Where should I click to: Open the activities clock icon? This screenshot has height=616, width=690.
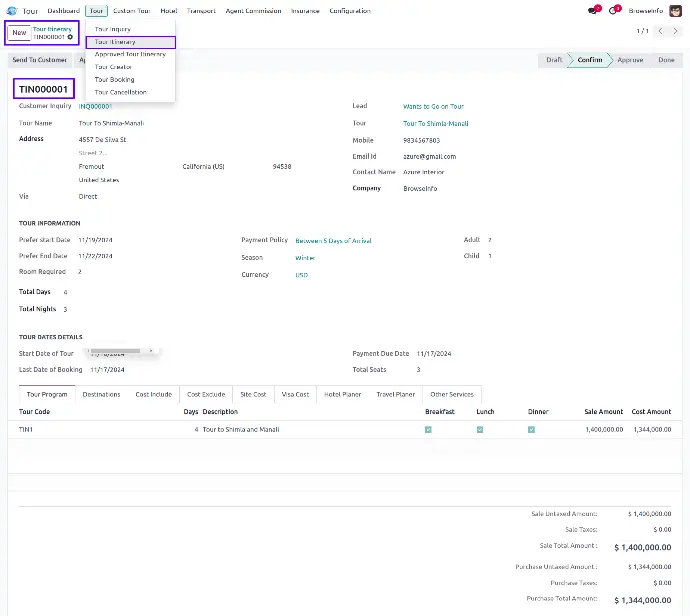pos(614,11)
